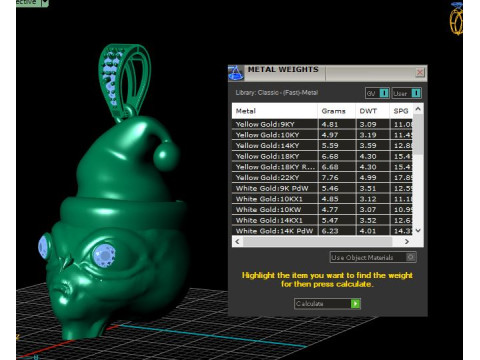Click the Metal column header
480x360 pixels.
click(x=275, y=111)
